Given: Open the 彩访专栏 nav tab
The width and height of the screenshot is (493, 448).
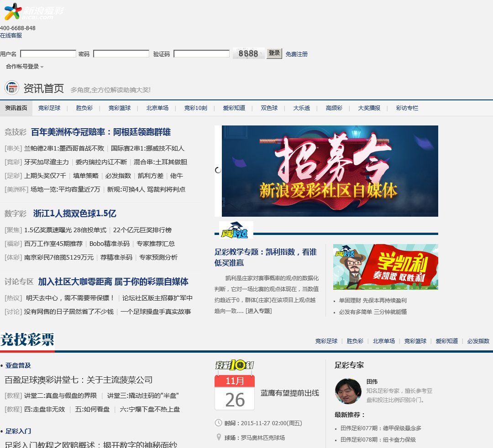Looking at the screenshot, I should pos(407,108).
